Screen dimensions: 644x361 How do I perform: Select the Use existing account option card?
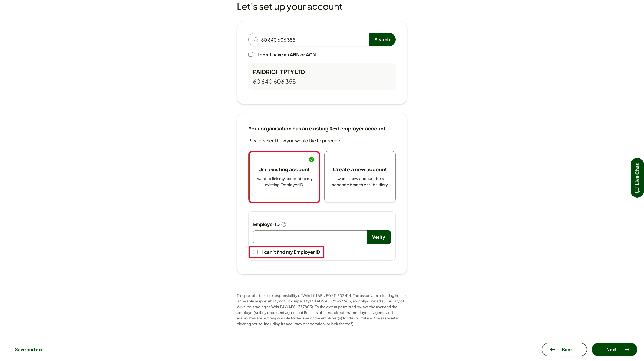point(284,177)
